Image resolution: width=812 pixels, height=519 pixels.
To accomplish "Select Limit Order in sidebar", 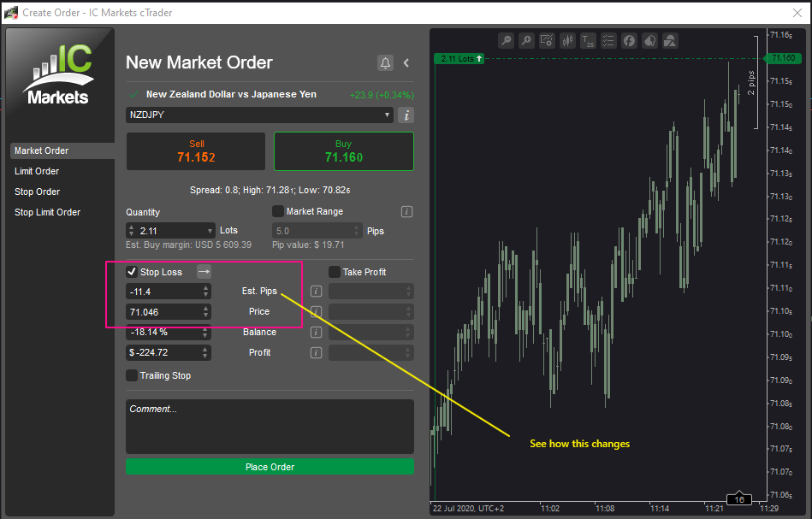I will tap(37, 171).
